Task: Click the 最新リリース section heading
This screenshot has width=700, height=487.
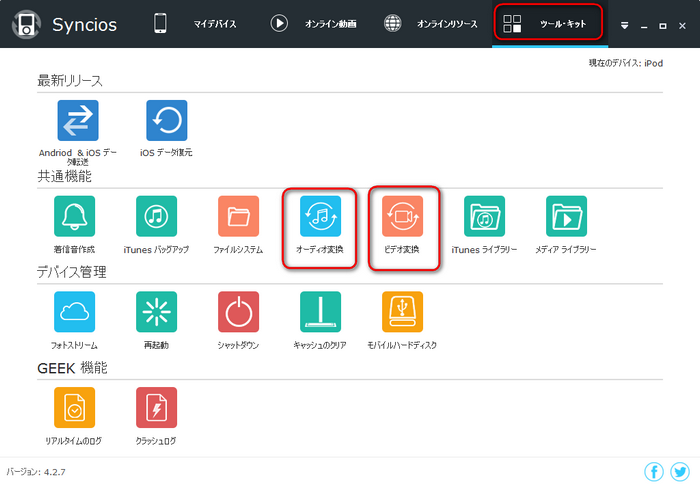Action: (x=70, y=81)
